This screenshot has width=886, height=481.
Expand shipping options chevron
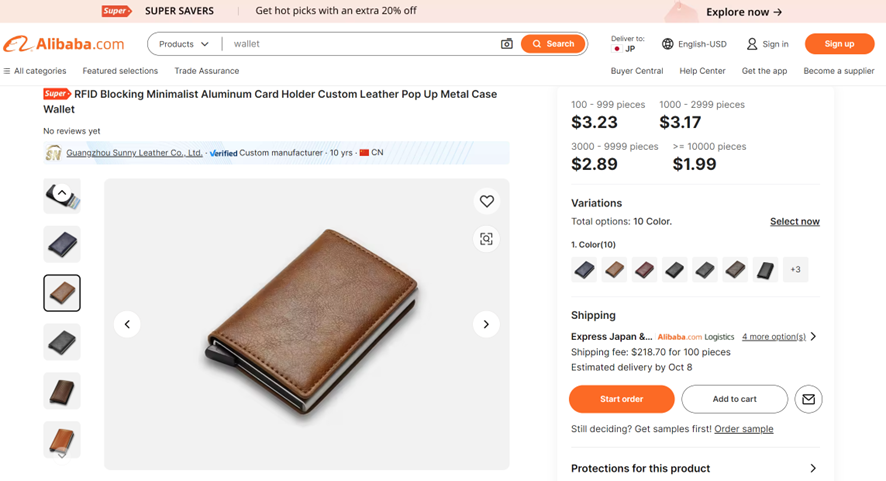pos(813,336)
